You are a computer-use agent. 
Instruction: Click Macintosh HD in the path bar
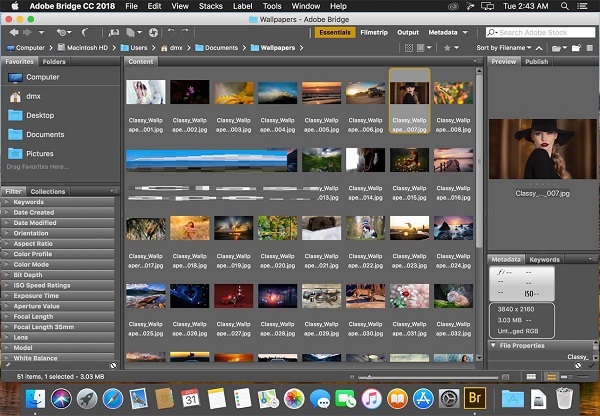tap(83, 48)
